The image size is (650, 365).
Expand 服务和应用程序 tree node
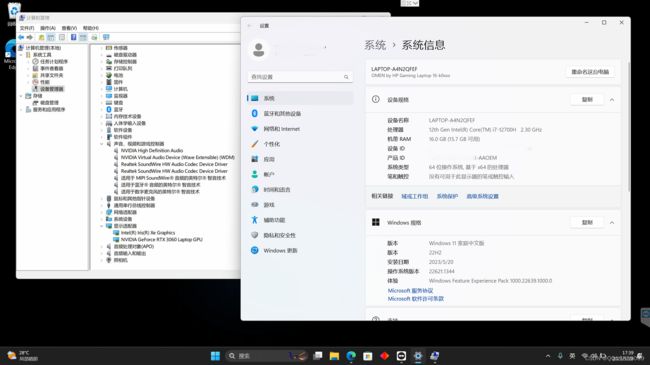21,110
